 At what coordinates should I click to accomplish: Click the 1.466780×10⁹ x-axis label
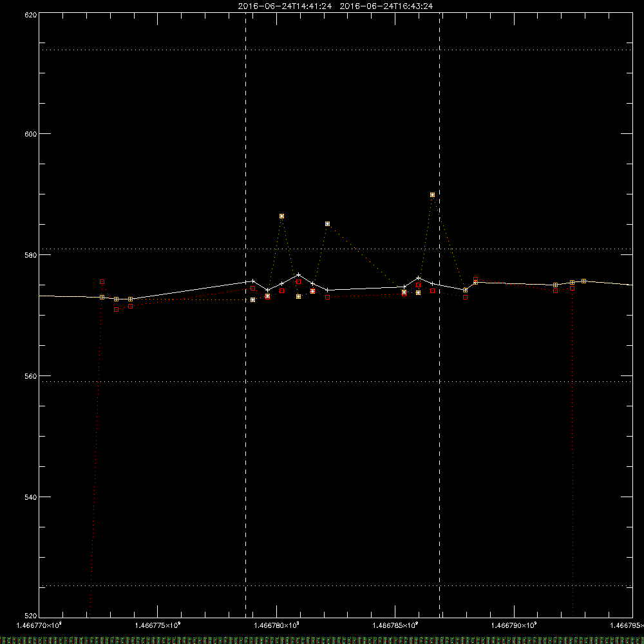(x=276, y=625)
